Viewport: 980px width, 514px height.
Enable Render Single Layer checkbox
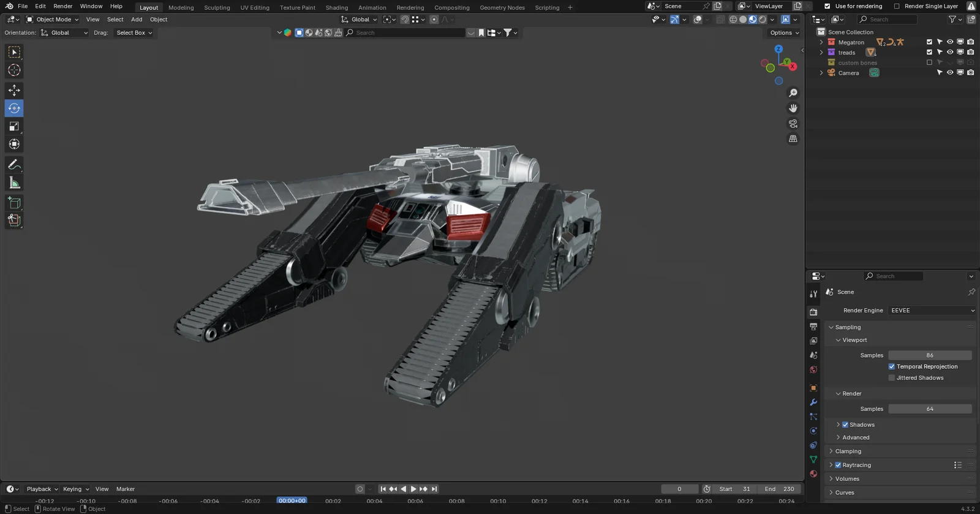[897, 6]
